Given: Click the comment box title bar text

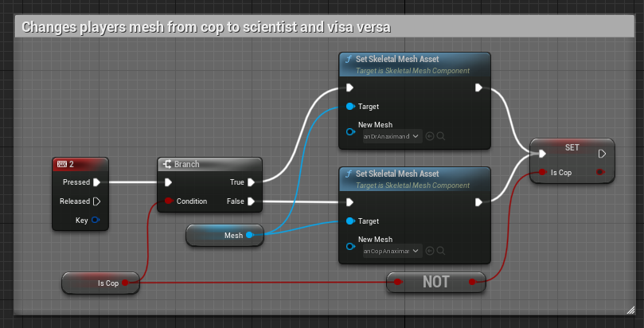Looking at the screenshot, I should [x=205, y=26].
